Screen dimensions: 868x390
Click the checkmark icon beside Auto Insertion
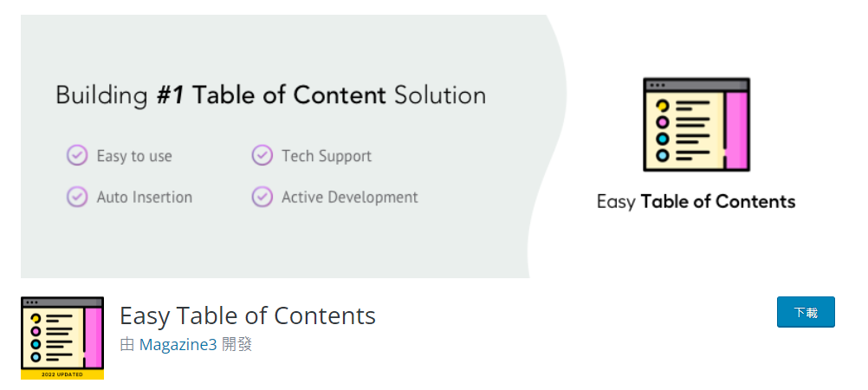pos(77,197)
